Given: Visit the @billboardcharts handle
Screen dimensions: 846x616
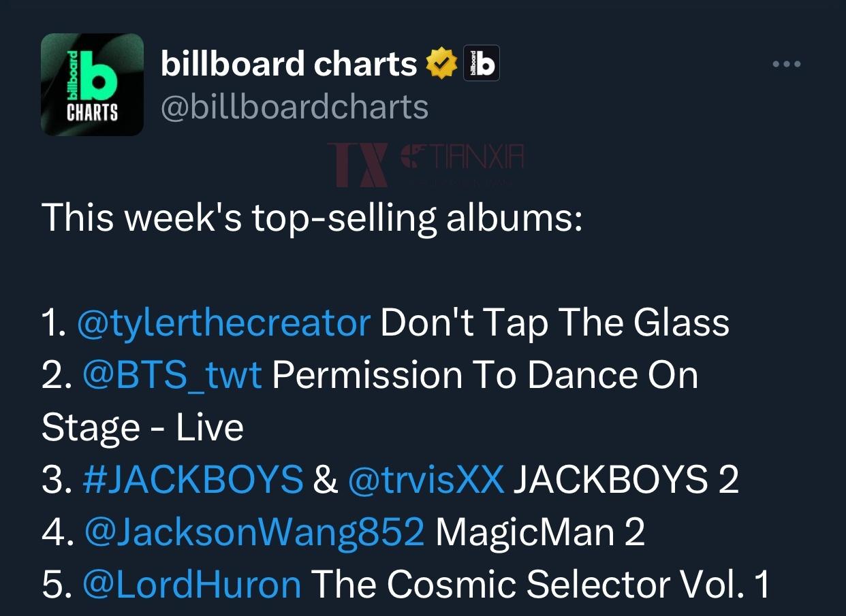Looking at the screenshot, I should coord(294,107).
